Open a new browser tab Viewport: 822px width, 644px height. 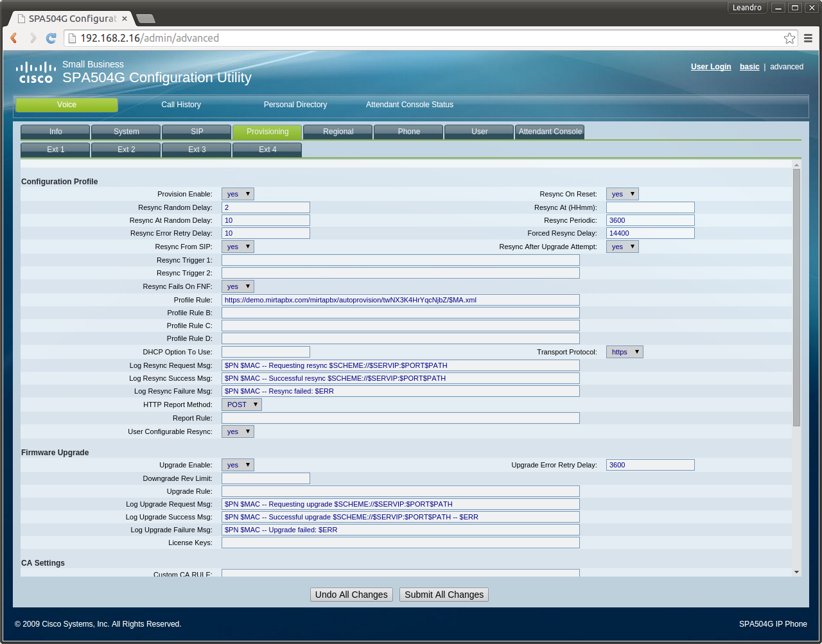146,19
